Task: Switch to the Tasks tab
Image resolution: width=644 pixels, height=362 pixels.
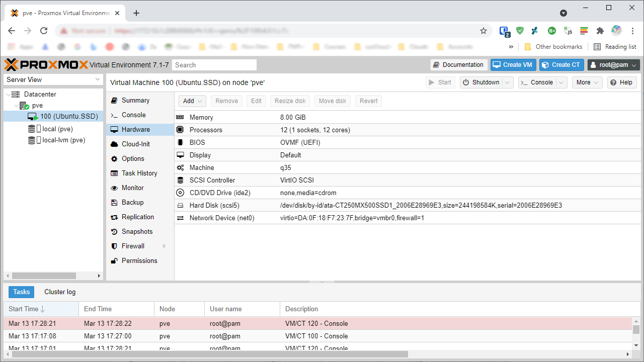Action: [x=22, y=292]
